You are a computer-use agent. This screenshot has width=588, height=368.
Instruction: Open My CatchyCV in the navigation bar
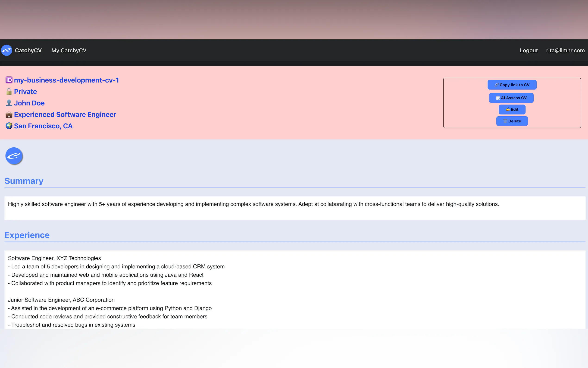pyautogui.click(x=69, y=50)
